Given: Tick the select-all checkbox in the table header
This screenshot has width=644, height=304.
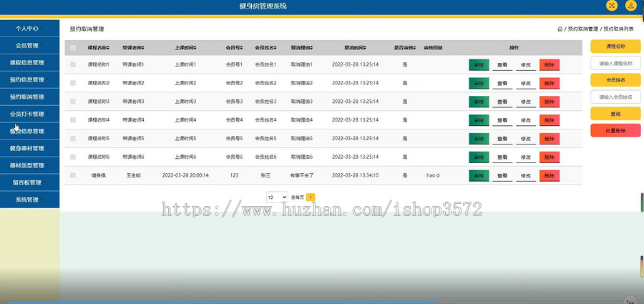Looking at the screenshot, I should pyautogui.click(x=73, y=48).
